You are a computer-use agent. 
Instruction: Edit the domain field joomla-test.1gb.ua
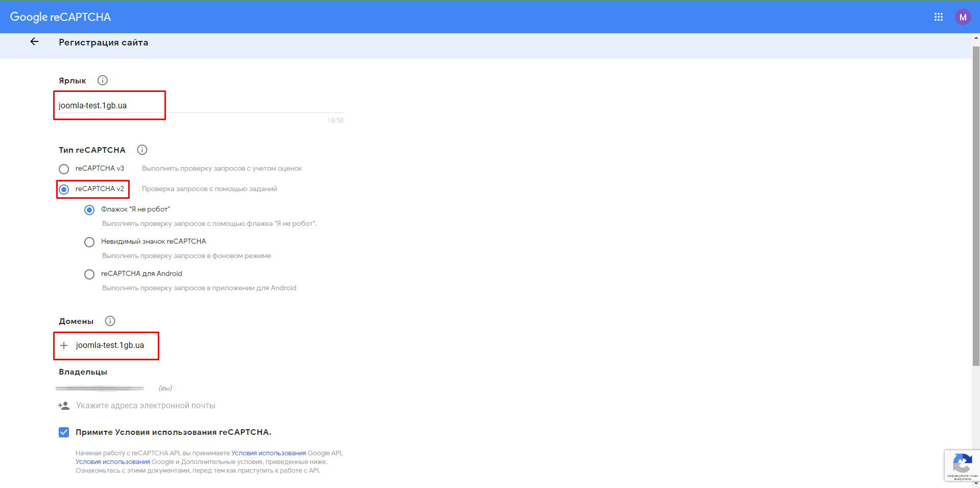point(110,345)
